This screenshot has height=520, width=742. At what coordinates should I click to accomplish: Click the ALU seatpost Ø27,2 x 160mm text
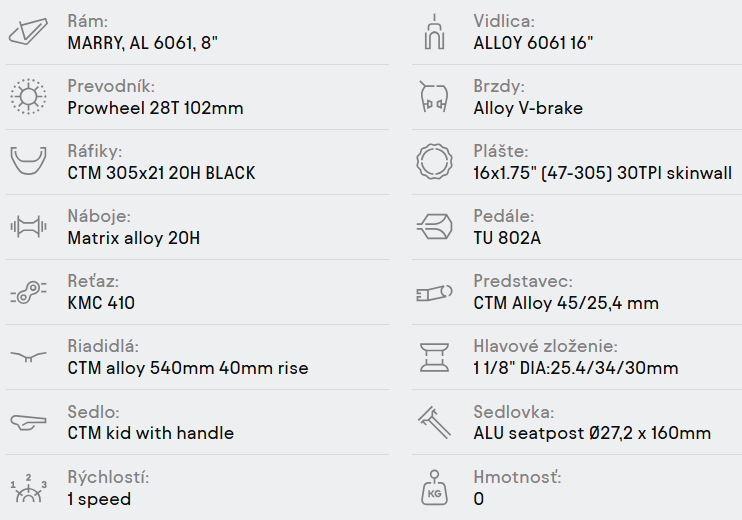click(592, 433)
